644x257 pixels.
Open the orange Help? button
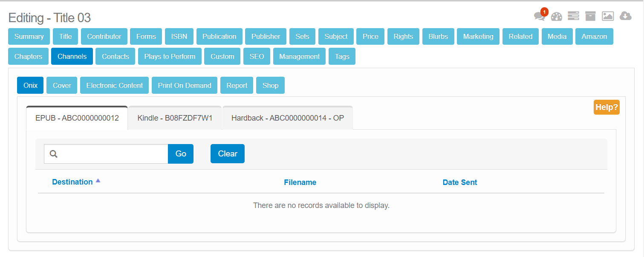coord(606,107)
